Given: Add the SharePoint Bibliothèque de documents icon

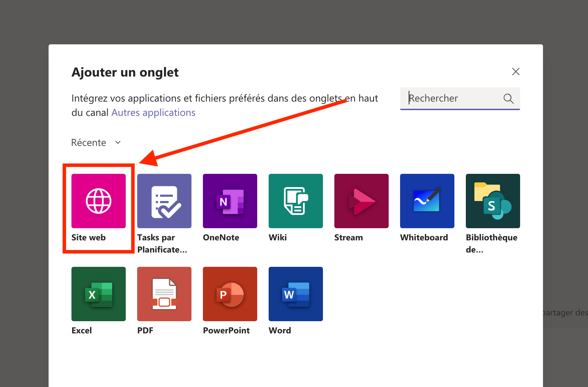Looking at the screenshot, I should (x=493, y=201).
